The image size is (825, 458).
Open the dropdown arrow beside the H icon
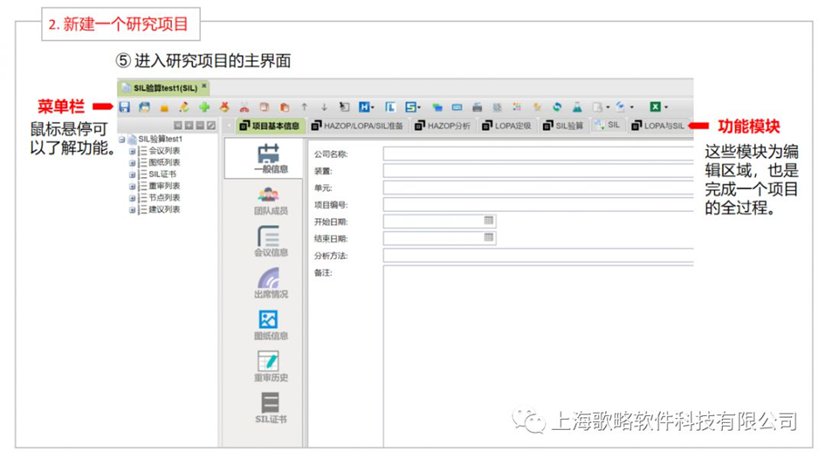(x=373, y=107)
